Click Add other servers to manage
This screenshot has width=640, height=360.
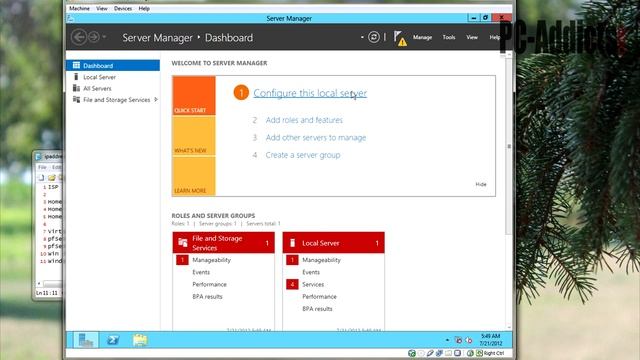tap(316, 138)
